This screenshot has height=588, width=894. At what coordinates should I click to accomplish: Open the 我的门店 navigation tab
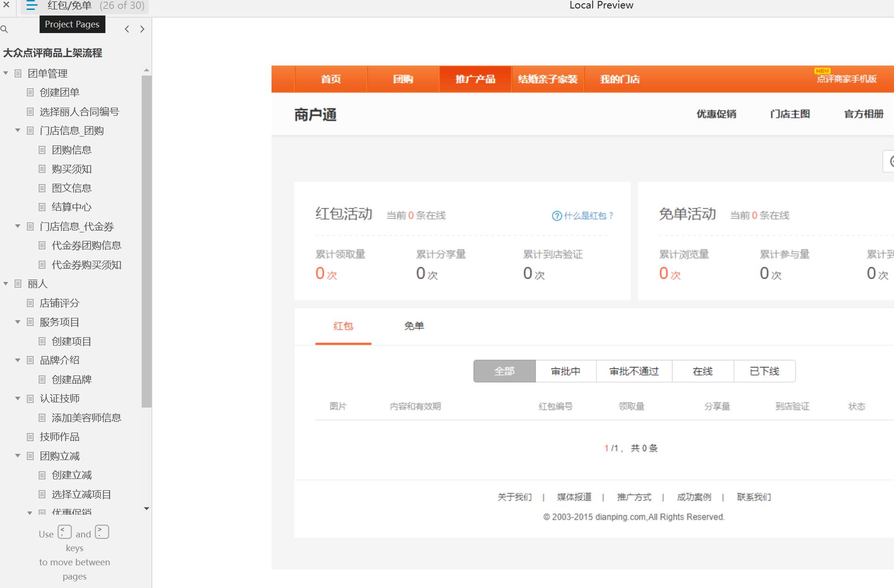(620, 79)
